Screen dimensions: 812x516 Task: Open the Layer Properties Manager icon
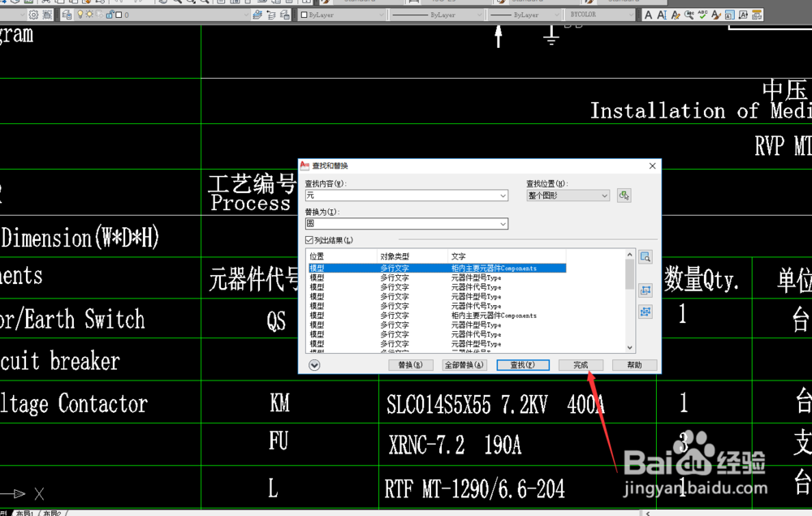(x=67, y=15)
